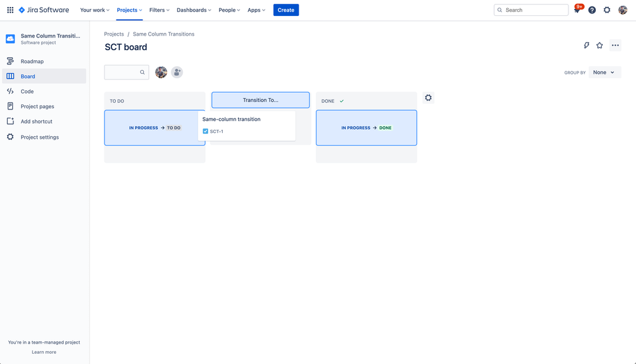Click the SCT board heading

(x=126, y=47)
